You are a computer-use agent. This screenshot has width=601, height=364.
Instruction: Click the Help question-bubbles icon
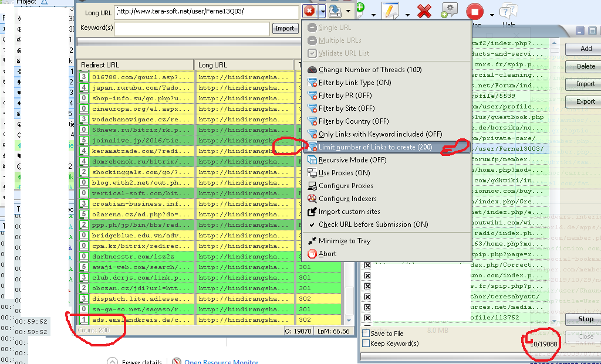pos(509,12)
